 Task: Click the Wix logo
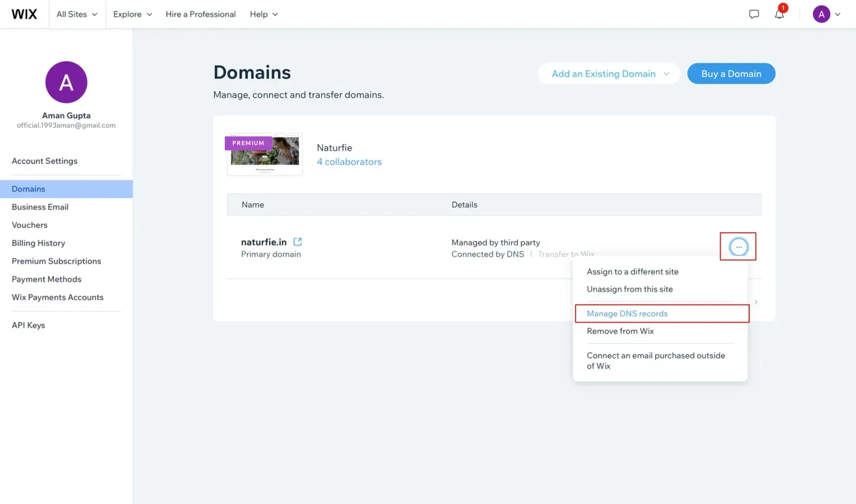[x=25, y=14]
